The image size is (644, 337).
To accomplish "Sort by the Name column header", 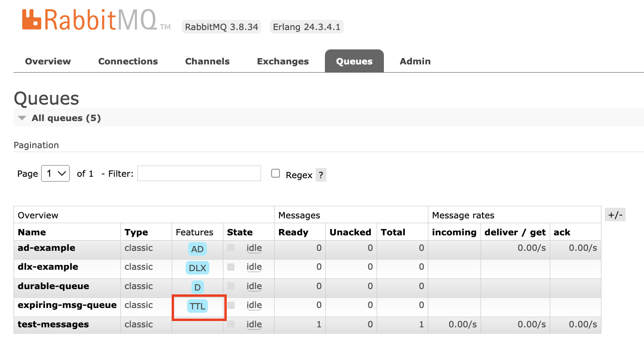I will coord(32,232).
